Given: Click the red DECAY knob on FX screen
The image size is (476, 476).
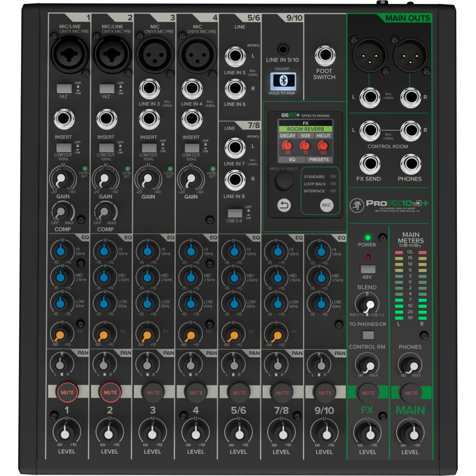Looking at the screenshot, I should tap(287, 146).
